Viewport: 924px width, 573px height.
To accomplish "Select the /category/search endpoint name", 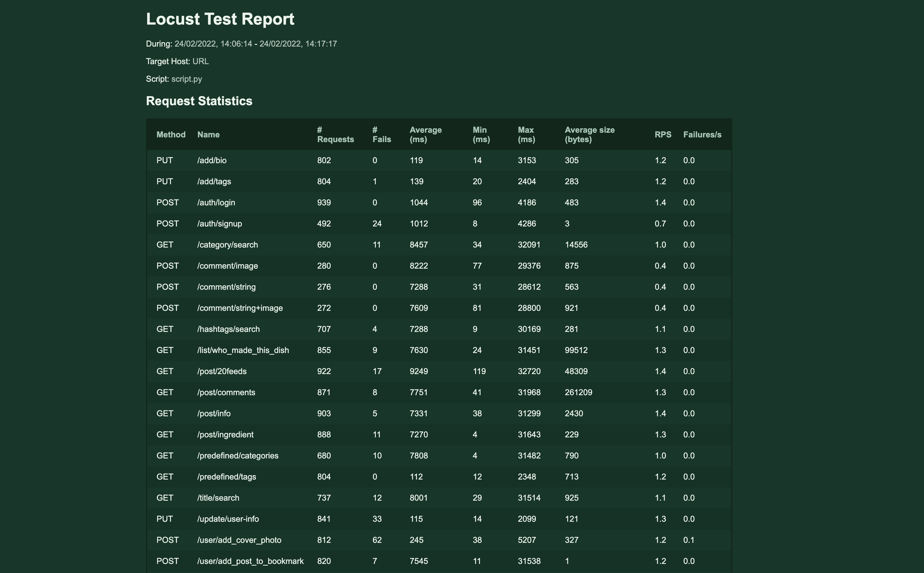I will (x=227, y=245).
